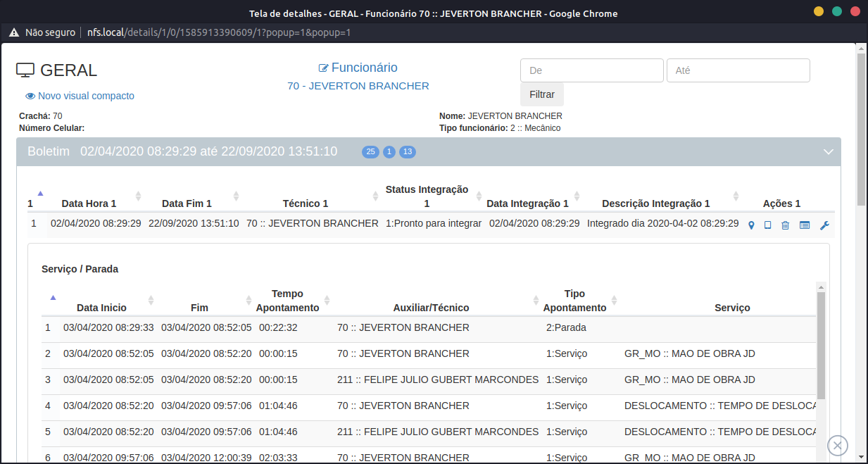
Task: Sort by the Tempo Apontamento column
Action: [287, 301]
